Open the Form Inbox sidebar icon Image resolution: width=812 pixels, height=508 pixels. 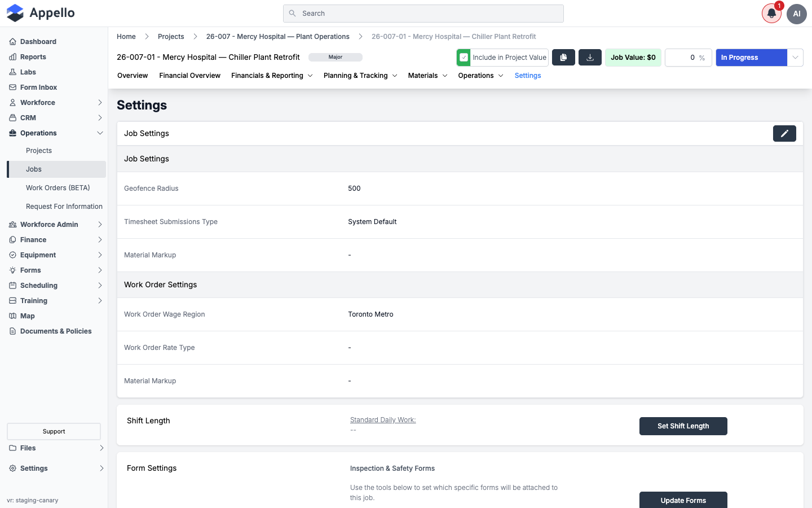[12, 87]
